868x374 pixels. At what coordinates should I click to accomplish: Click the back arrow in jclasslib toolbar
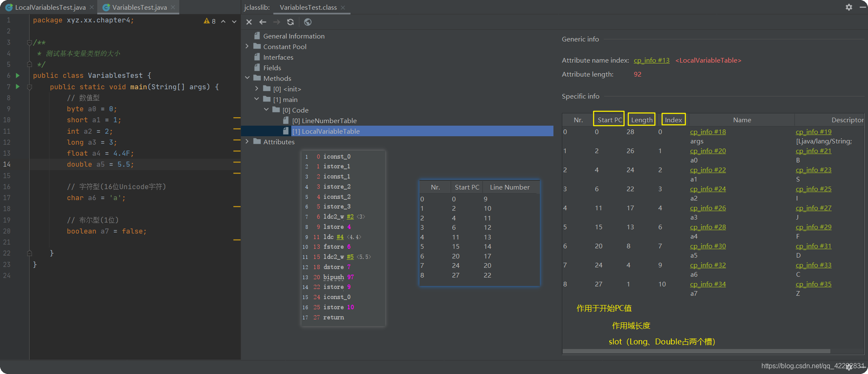(263, 22)
